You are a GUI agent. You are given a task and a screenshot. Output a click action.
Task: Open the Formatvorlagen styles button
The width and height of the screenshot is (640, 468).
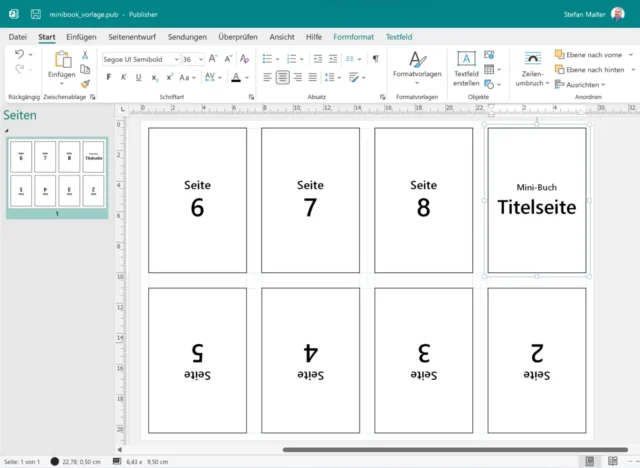click(x=417, y=61)
